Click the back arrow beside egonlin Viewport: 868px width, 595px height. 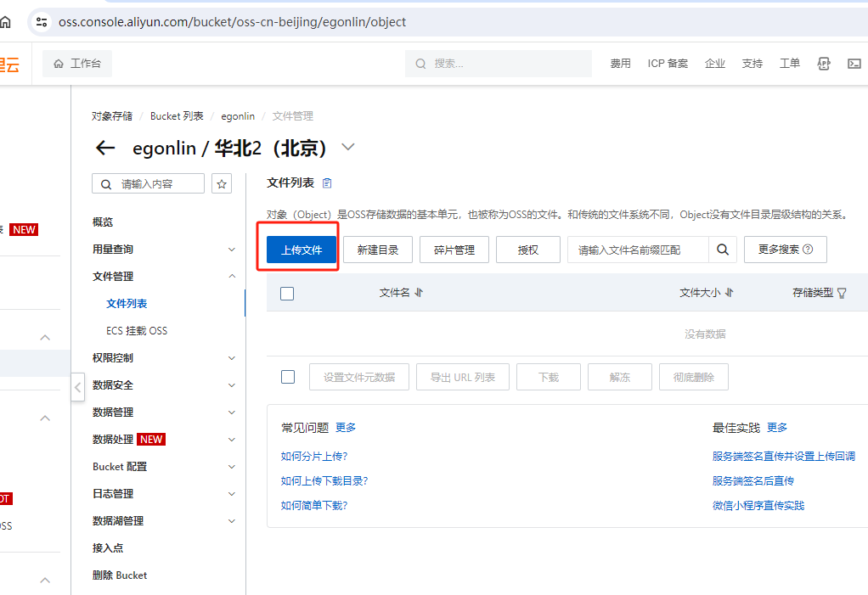[x=105, y=148]
